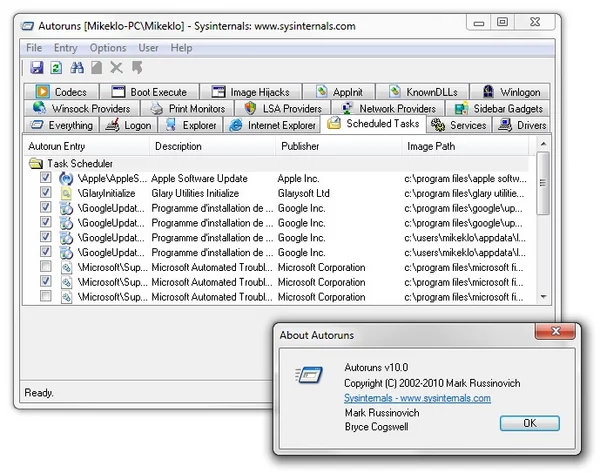
Task: Uncheck the Apple Software Update entry checkbox
Action: click(46, 177)
